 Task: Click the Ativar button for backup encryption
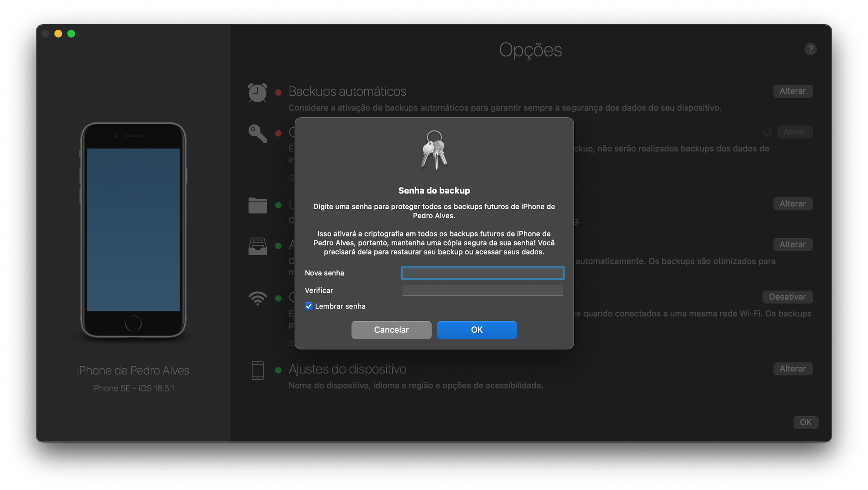point(795,132)
